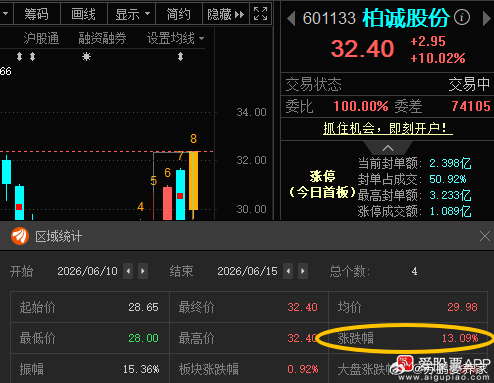Go to next stock arrow
494x383 pixels.
point(487,19)
